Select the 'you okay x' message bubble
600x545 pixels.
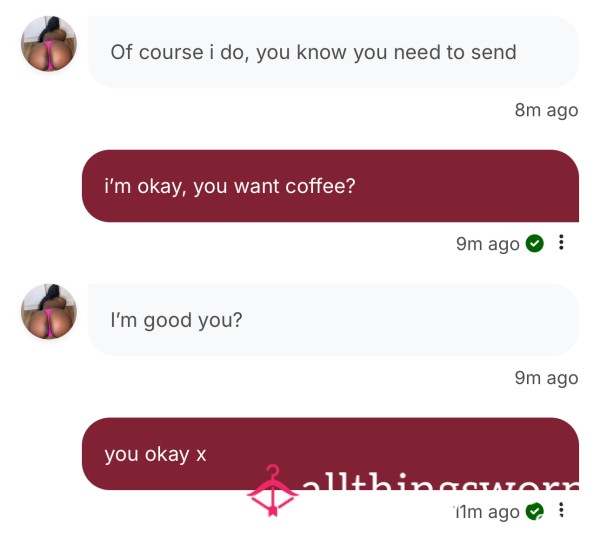pos(330,454)
